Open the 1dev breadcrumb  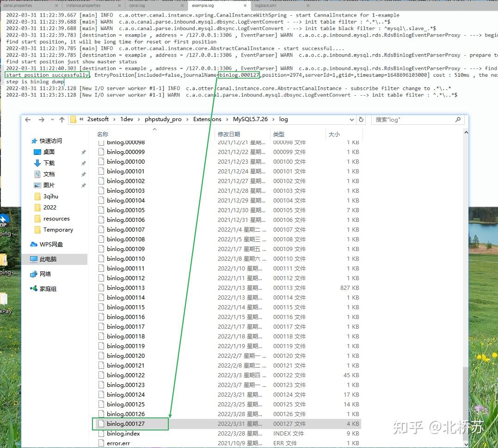point(127,119)
